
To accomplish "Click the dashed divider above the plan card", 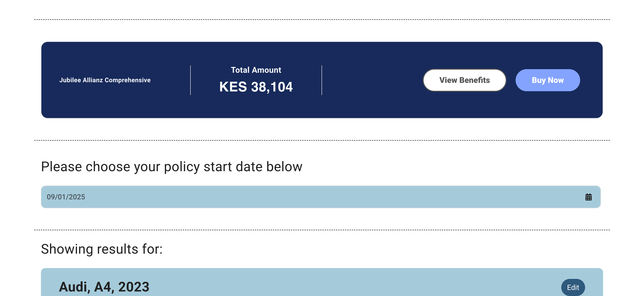I will [x=322, y=20].
